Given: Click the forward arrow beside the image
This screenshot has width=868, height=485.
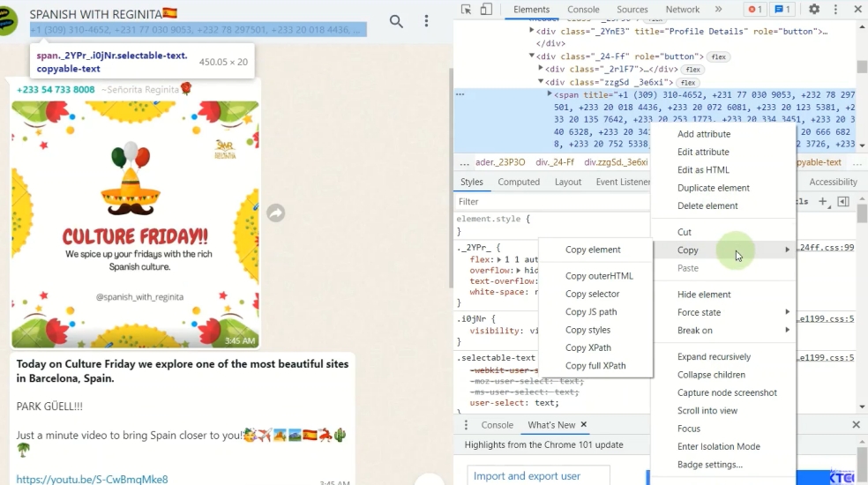Looking at the screenshot, I should (x=276, y=213).
